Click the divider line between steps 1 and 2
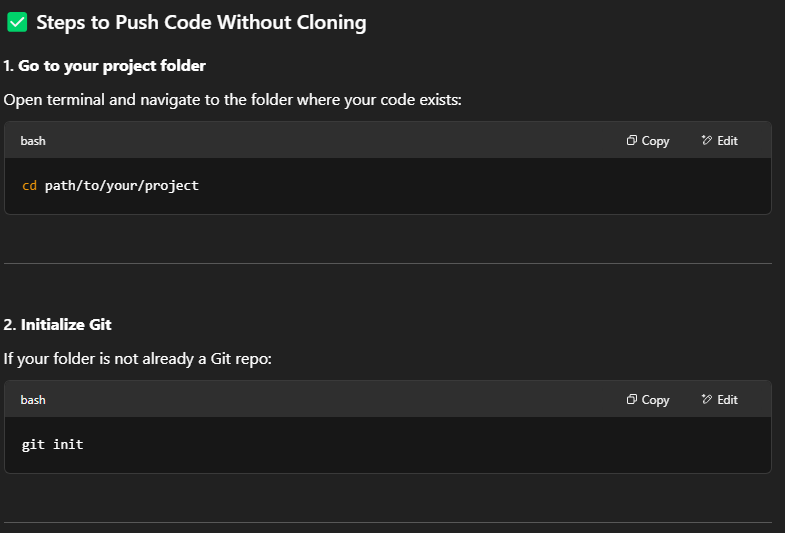Image resolution: width=785 pixels, height=533 pixels. point(388,264)
